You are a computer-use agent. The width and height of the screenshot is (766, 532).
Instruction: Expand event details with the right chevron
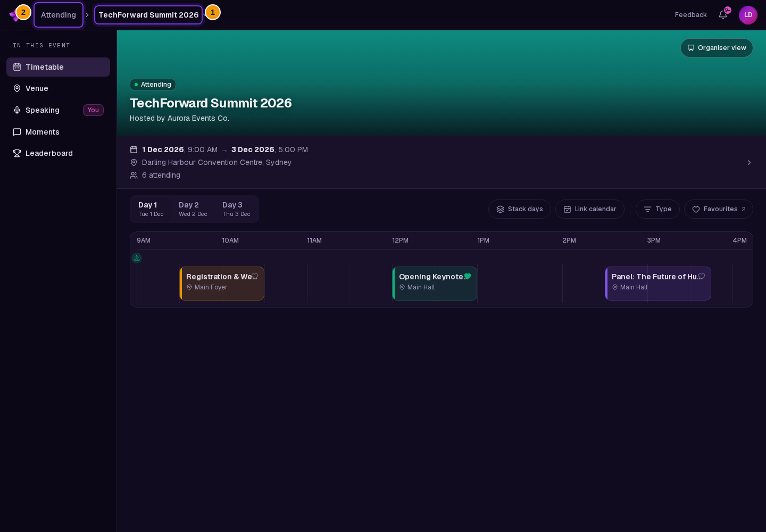tap(749, 162)
